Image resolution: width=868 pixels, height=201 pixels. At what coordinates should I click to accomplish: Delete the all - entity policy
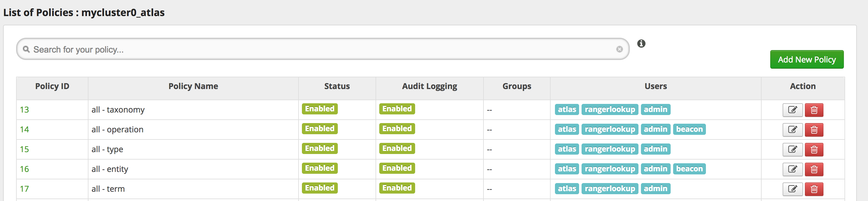tap(814, 169)
